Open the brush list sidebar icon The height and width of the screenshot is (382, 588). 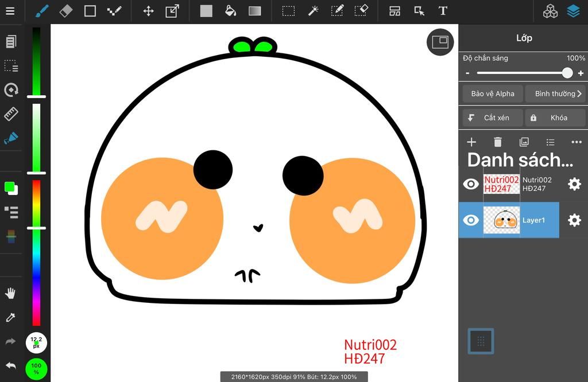[x=11, y=212]
